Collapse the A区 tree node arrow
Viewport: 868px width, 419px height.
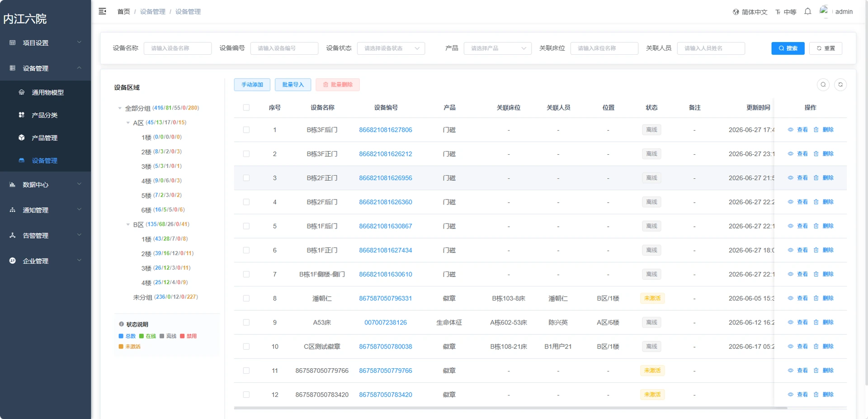(x=128, y=123)
